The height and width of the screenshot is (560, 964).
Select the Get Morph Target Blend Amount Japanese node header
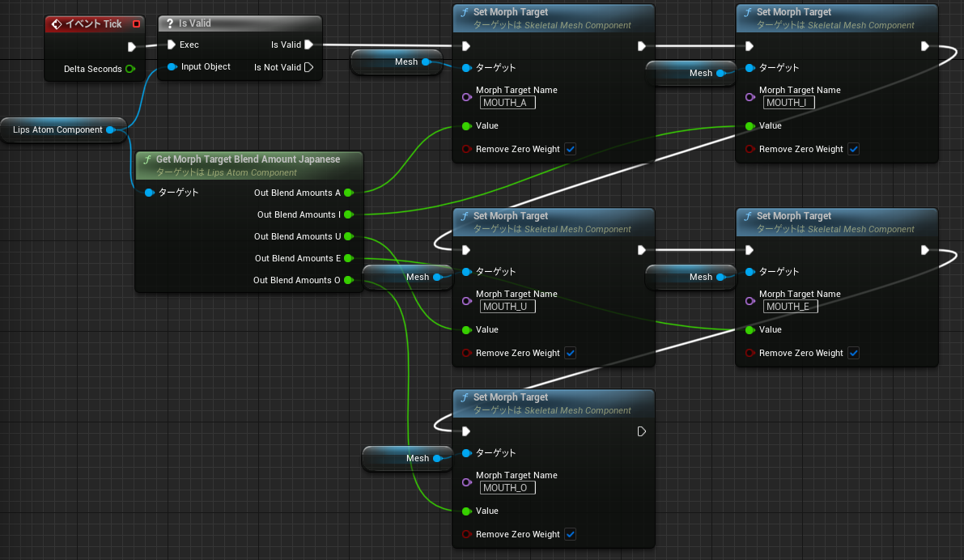(x=248, y=159)
